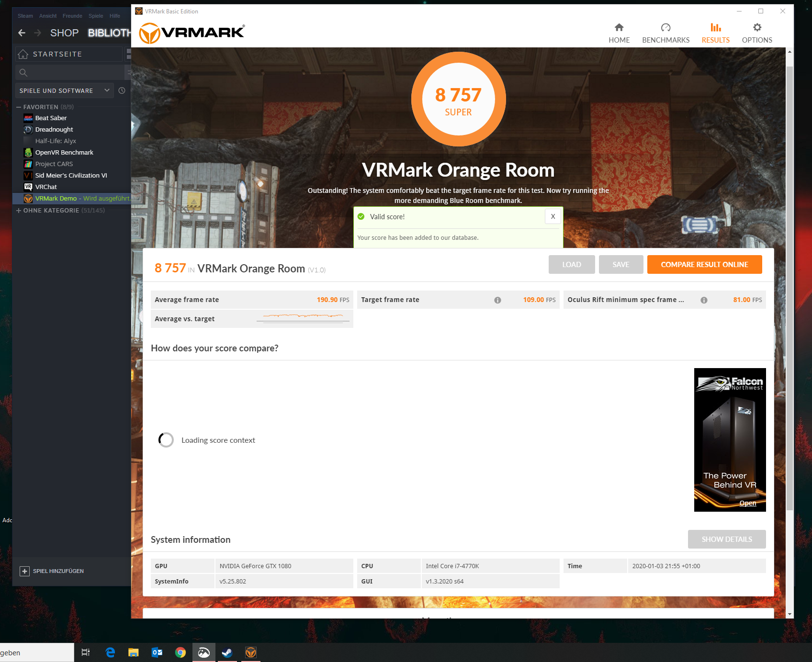Click the Project CARS game icon
812x662 pixels.
coord(28,164)
